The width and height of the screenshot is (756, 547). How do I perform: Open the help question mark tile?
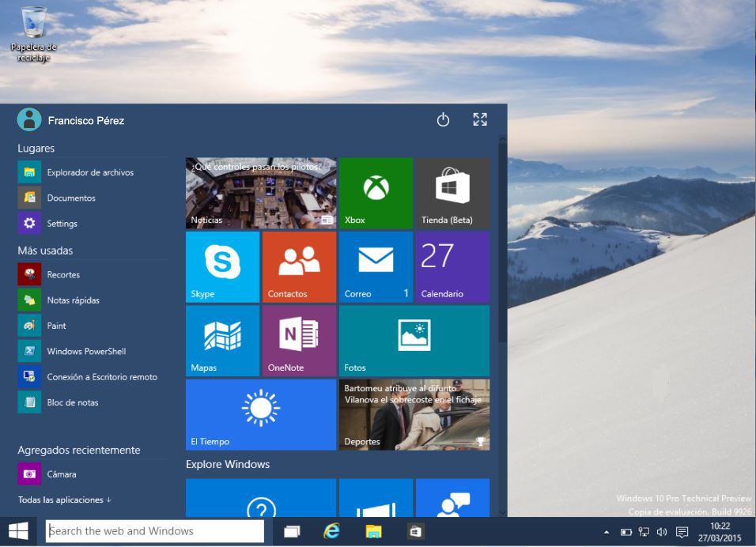click(x=261, y=498)
